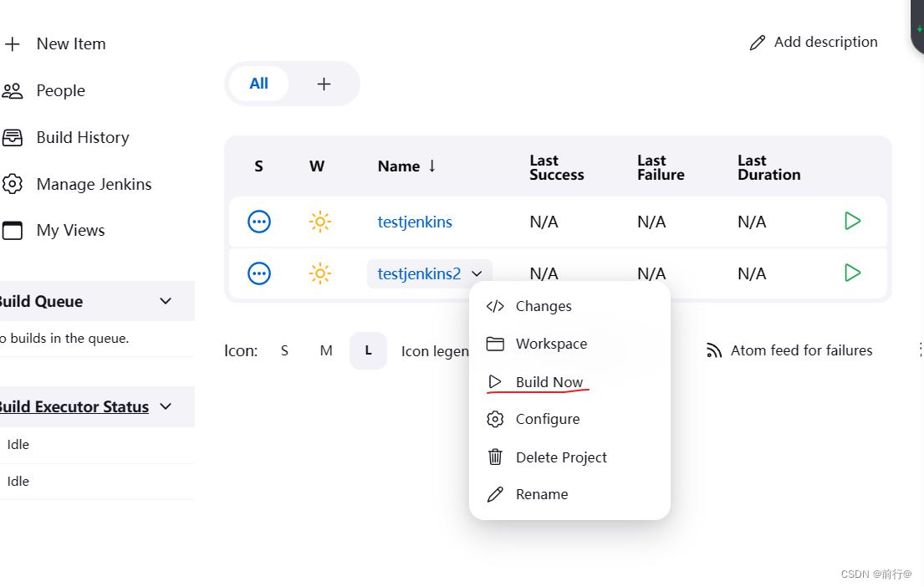The image size is (924, 587).
Task: Click the Last Duration column header
Action: (x=769, y=167)
